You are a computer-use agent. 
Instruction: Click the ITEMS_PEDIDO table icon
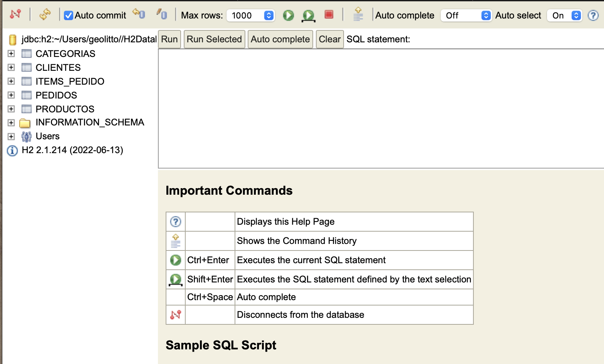tap(27, 81)
